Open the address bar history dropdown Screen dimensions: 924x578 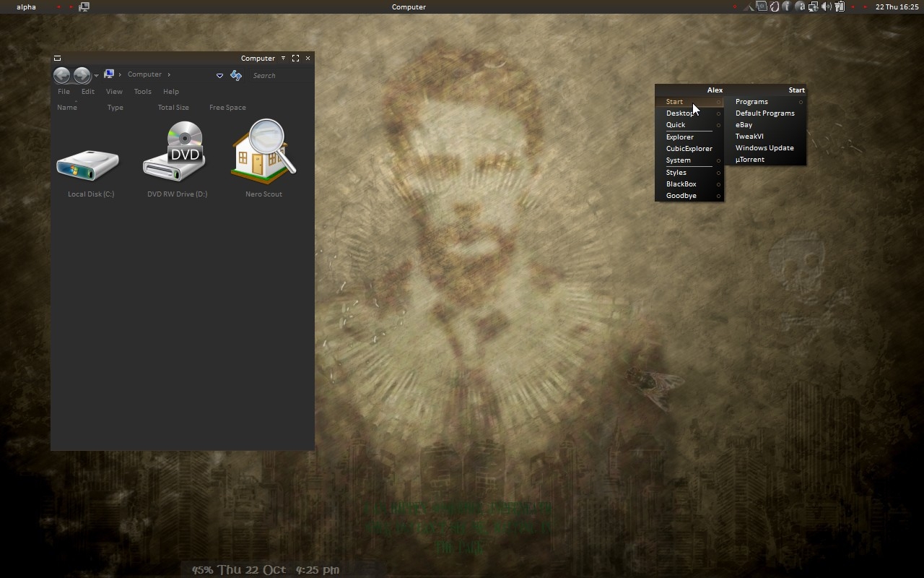pyautogui.click(x=219, y=75)
